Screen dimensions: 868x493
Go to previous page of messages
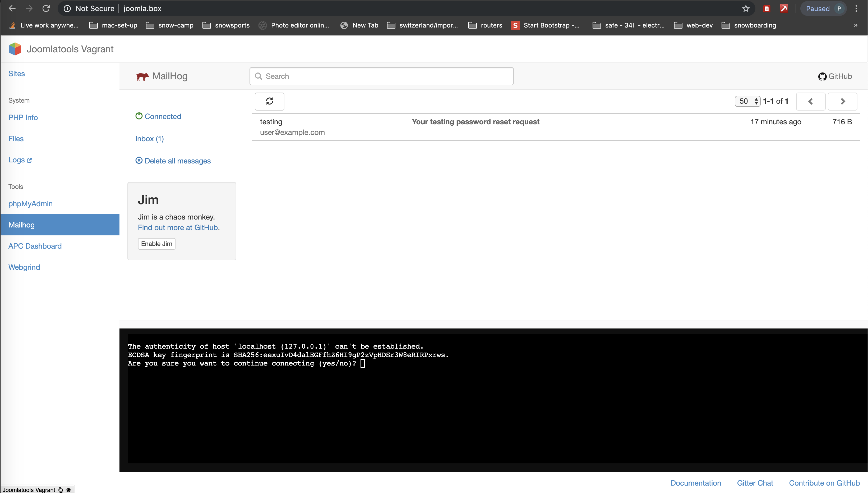coord(810,101)
